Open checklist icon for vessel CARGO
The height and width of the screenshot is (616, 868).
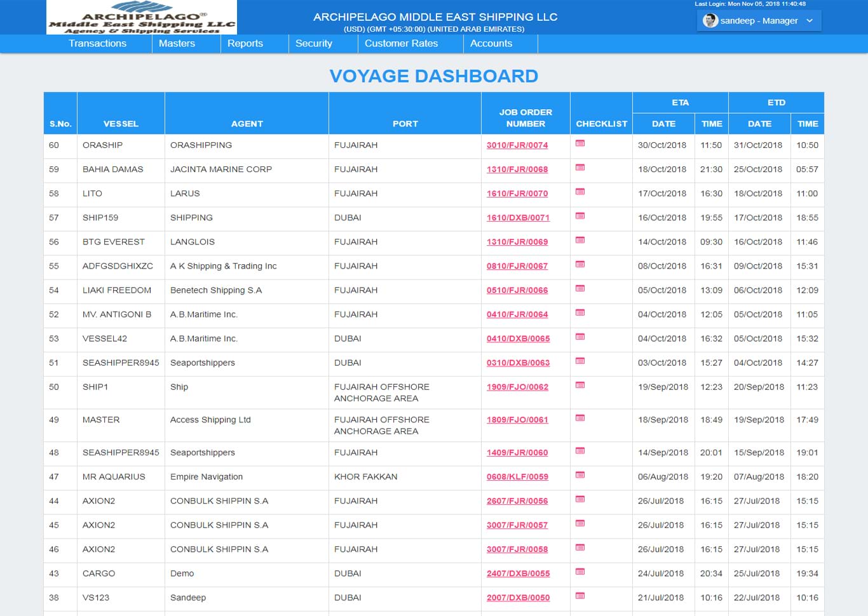580,572
